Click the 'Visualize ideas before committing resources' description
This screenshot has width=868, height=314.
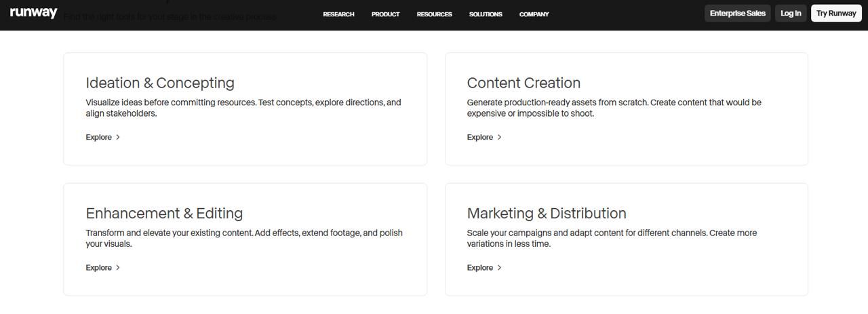click(x=243, y=108)
